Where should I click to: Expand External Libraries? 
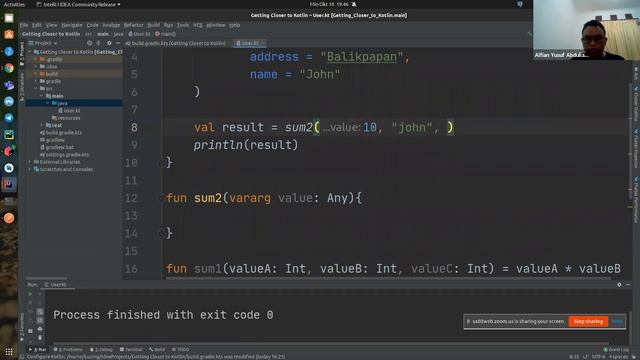point(30,162)
